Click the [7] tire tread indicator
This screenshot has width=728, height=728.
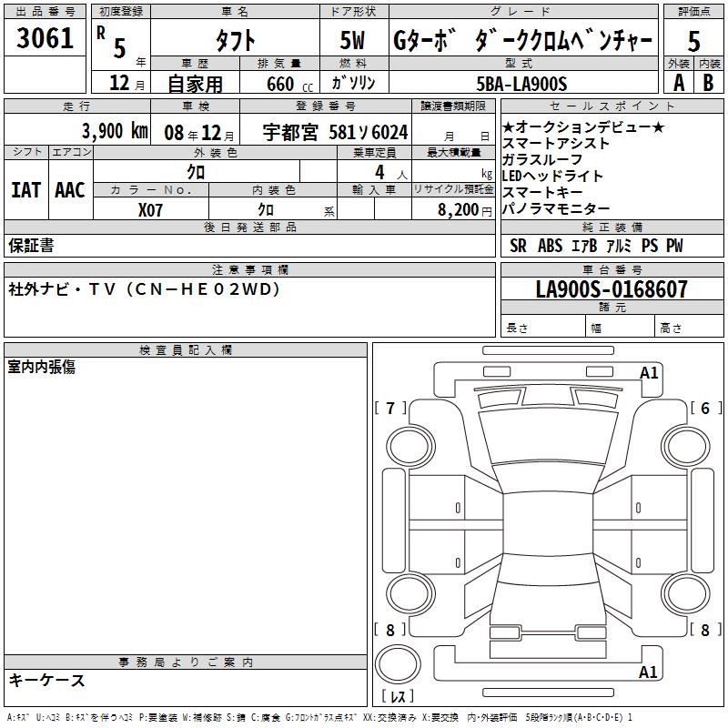coord(390,409)
